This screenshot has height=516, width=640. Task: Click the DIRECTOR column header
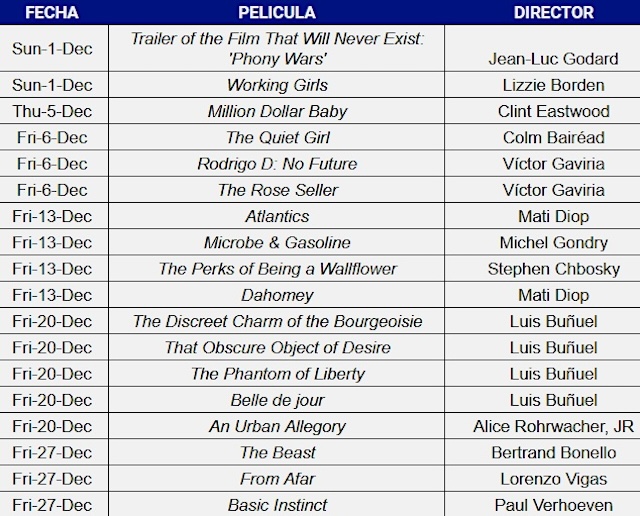pos(553,12)
